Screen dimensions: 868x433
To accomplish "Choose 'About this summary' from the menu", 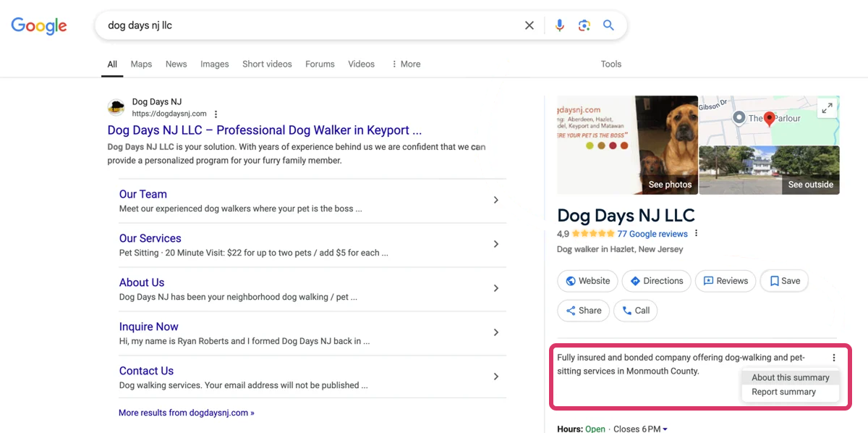I will pos(791,377).
